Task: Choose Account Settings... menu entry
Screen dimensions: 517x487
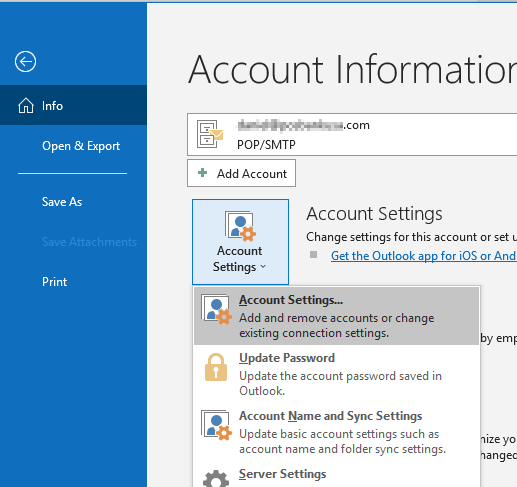Action: tap(337, 316)
